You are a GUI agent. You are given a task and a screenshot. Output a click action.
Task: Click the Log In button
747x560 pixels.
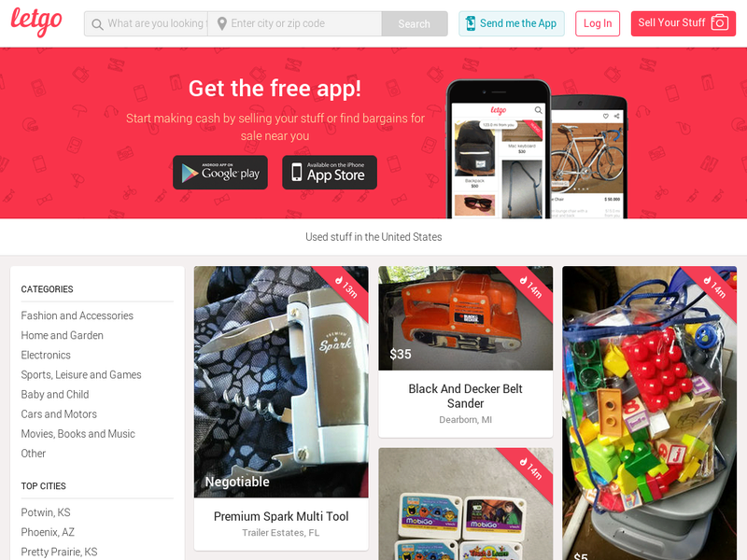[x=598, y=23]
